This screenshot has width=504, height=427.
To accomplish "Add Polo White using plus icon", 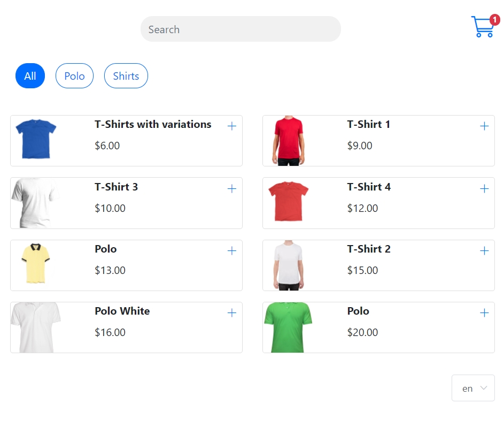I will pyautogui.click(x=232, y=313).
